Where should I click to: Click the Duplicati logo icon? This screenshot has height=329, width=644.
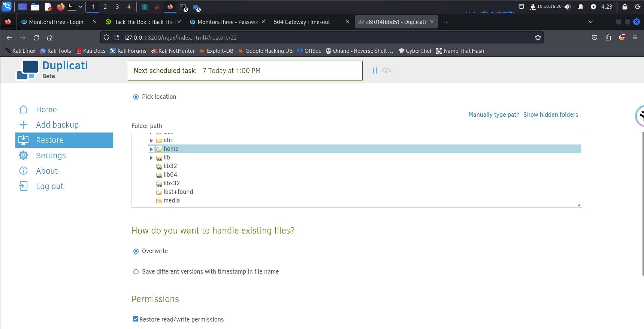tap(27, 70)
